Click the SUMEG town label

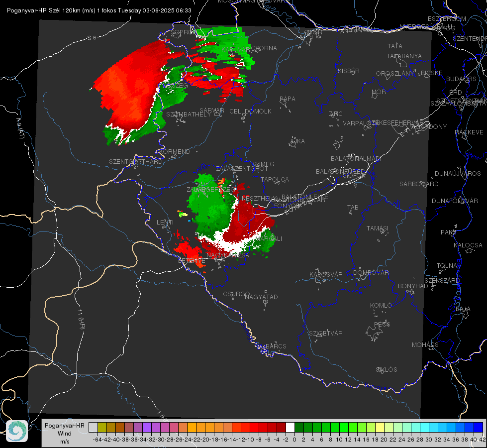coord(263,164)
